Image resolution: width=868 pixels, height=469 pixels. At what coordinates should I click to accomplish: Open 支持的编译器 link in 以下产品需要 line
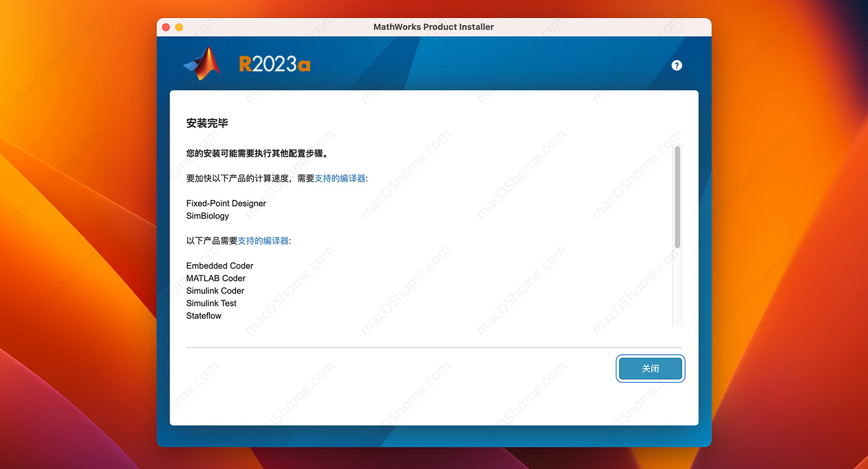click(x=263, y=240)
